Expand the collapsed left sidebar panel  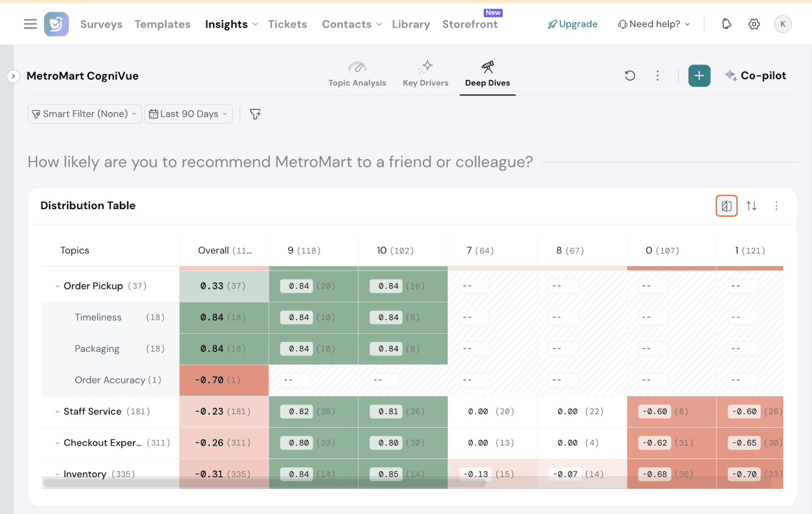(13, 76)
